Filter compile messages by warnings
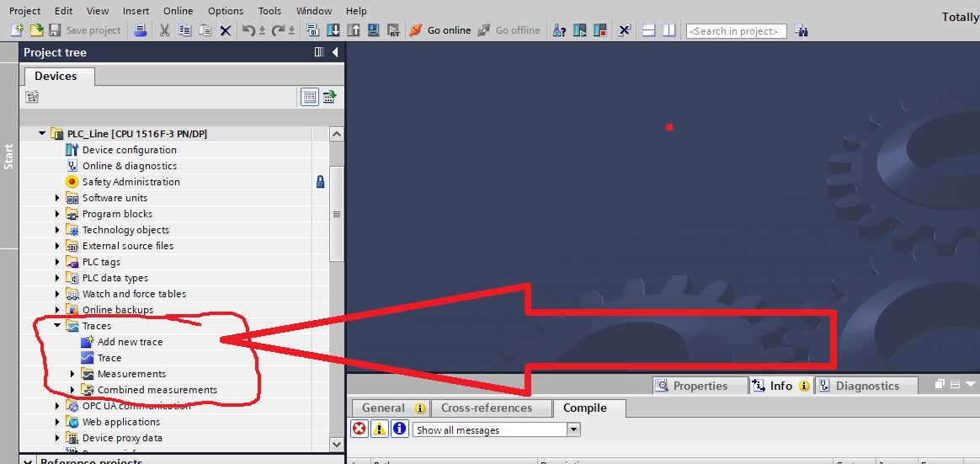 (x=380, y=429)
